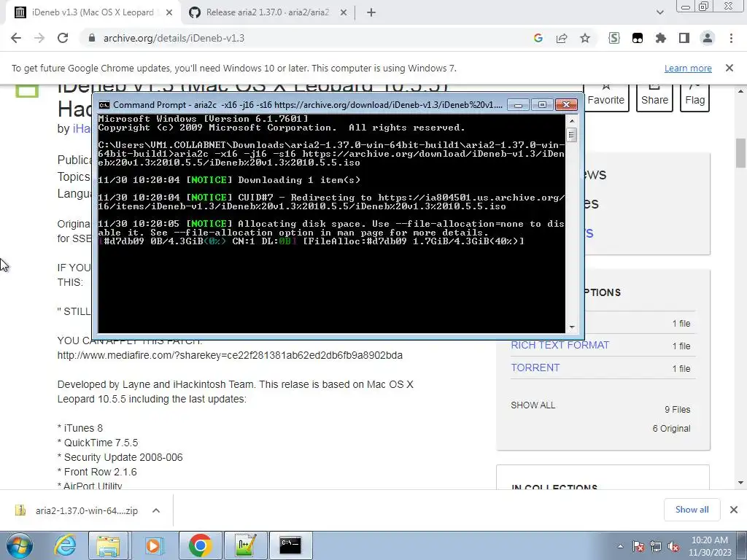Open the network tray icon
The width and height of the screenshot is (747, 560).
656,546
